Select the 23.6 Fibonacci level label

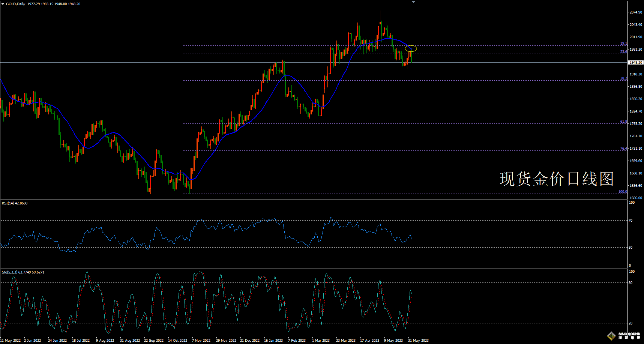pyautogui.click(x=623, y=52)
